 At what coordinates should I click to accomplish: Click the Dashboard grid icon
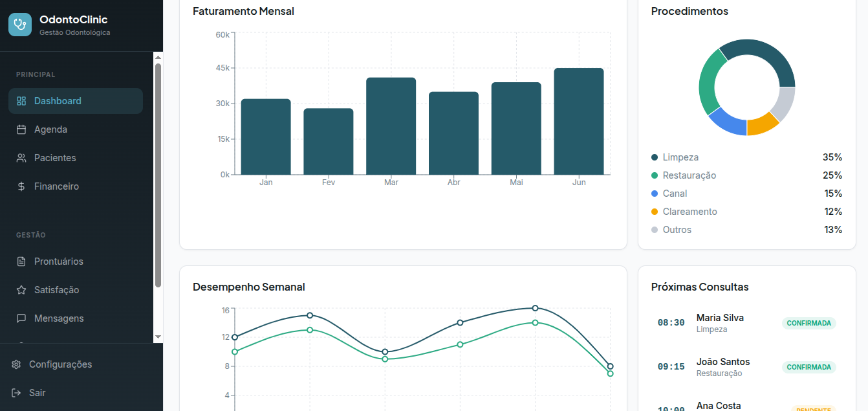click(21, 101)
